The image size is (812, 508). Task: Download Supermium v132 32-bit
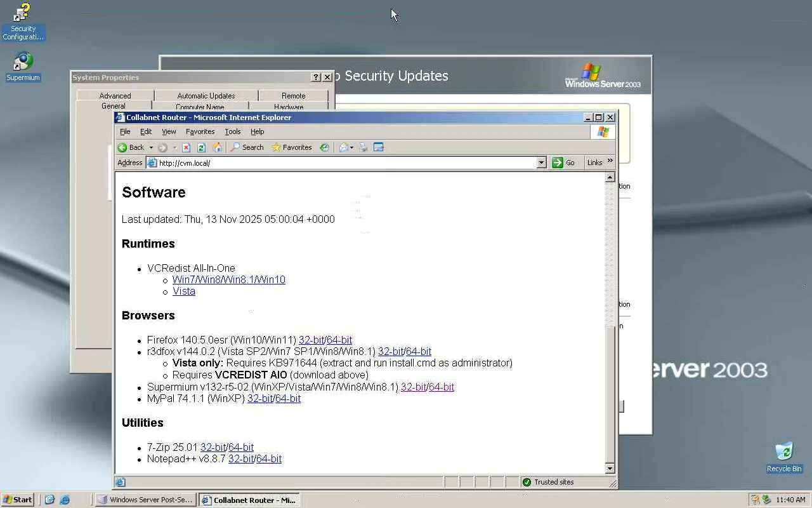click(414, 387)
